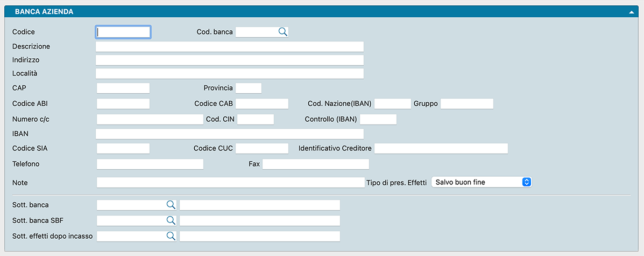The width and height of the screenshot is (644, 256).
Task: Click the CAP field
Action: pos(123,88)
